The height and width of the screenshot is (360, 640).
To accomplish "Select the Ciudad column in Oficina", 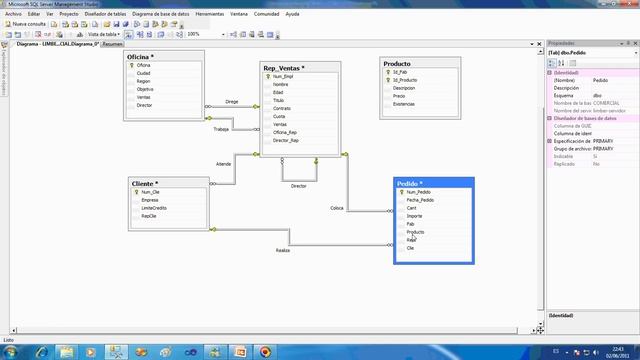I will tap(143, 73).
